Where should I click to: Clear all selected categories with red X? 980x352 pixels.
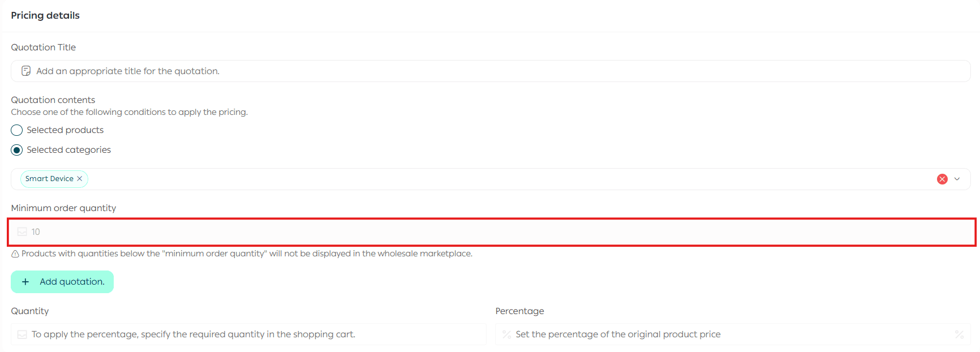click(942, 179)
